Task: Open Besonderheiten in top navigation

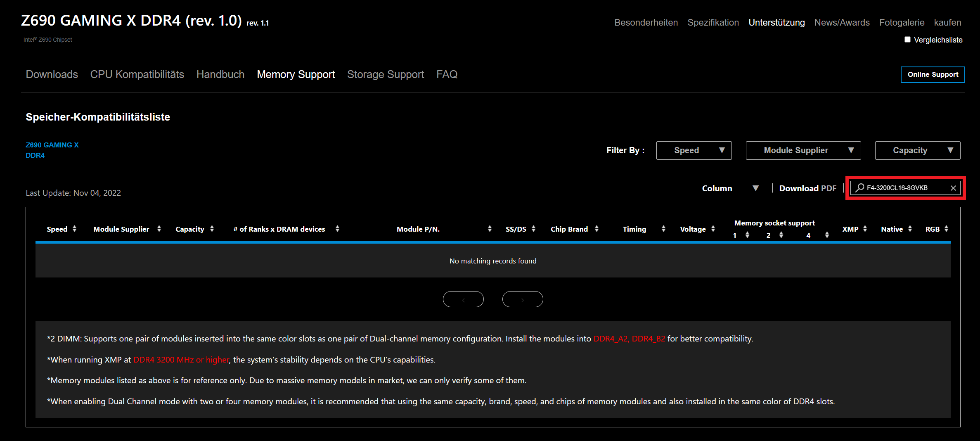Action: 646,22
